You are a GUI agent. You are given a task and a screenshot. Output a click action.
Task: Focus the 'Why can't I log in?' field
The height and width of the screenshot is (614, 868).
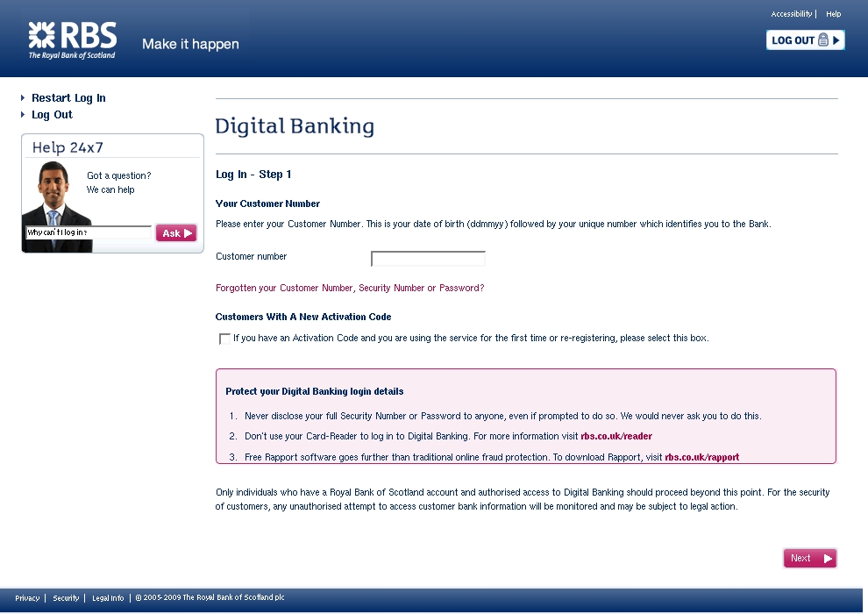[89, 232]
